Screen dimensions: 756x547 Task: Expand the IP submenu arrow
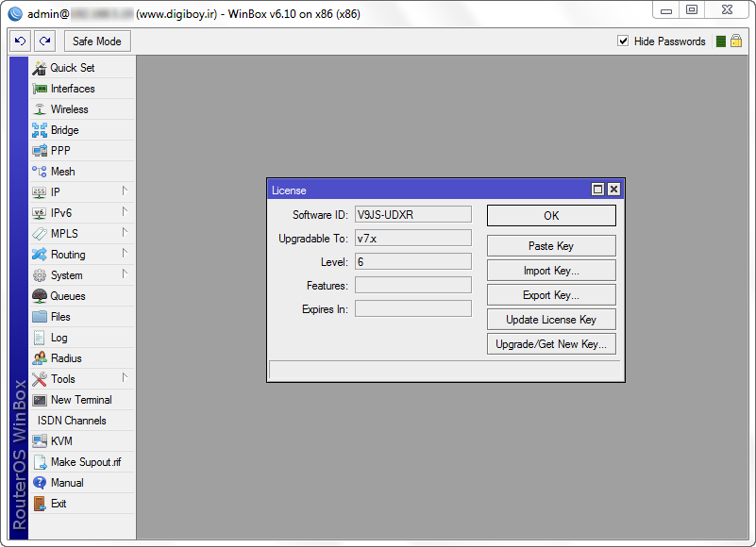tap(125, 191)
